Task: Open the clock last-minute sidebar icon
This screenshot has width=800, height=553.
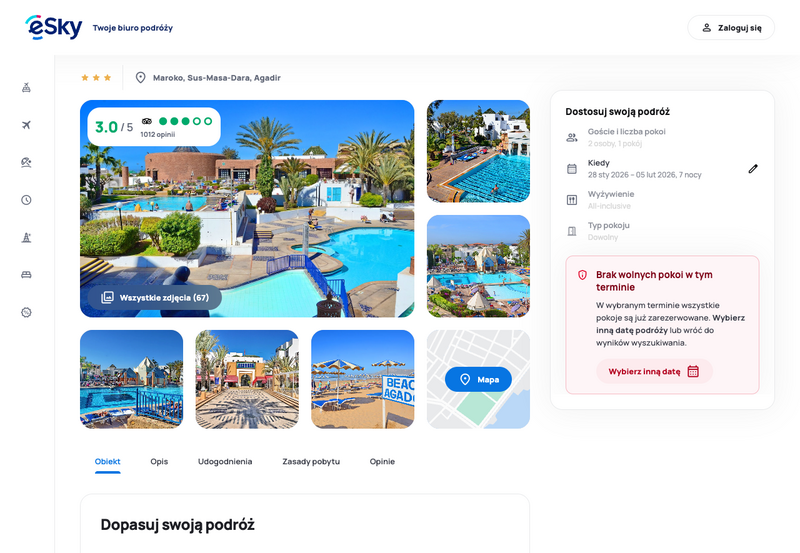Action: coord(27,200)
